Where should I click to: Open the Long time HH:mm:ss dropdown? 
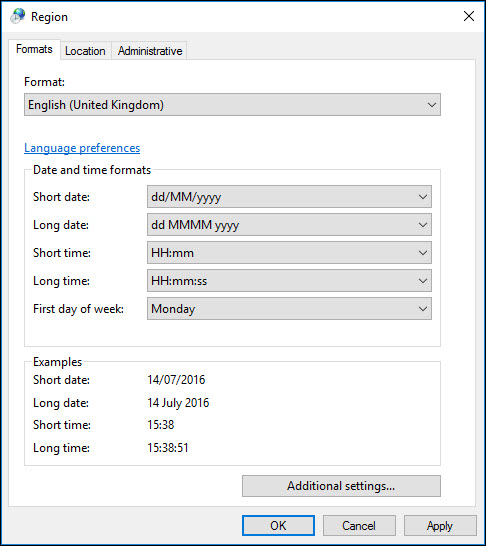[289, 281]
